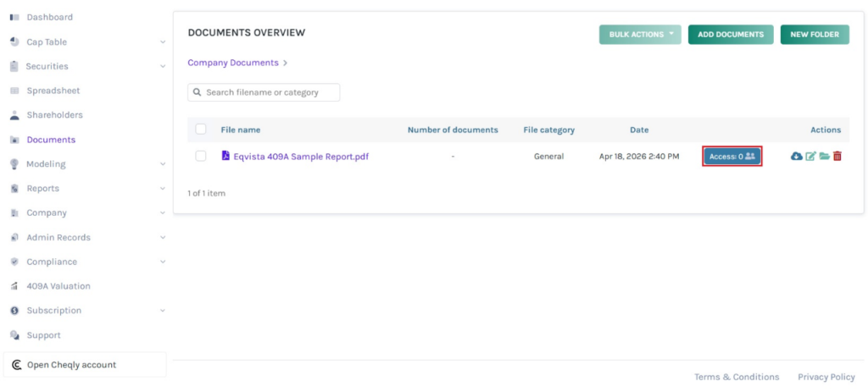Viewport: 868px width, 392px height.
Task: Click the Dashboard icon in the sidebar
Action: 14,17
